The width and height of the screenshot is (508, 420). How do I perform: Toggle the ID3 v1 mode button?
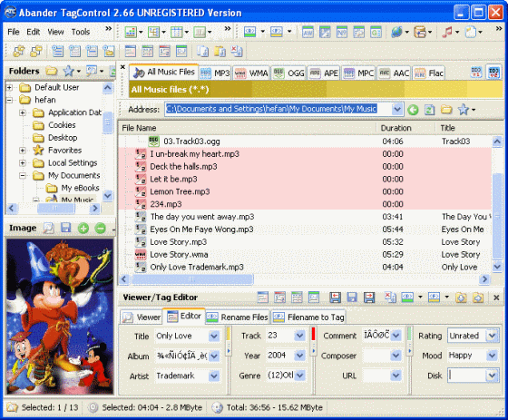476,72
